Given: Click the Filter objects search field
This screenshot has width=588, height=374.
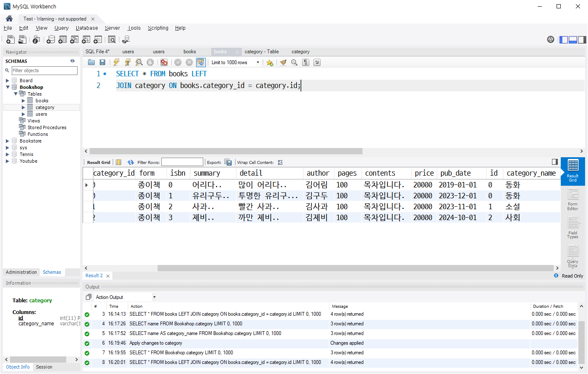Looking at the screenshot, I should pyautogui.click(x=44, y=70).
